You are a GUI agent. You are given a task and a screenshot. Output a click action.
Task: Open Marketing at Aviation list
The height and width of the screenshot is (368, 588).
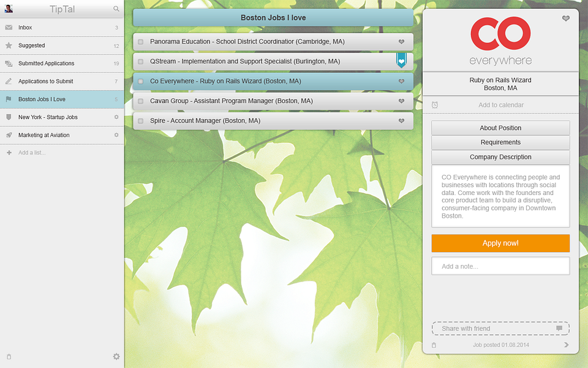point(62,135)
